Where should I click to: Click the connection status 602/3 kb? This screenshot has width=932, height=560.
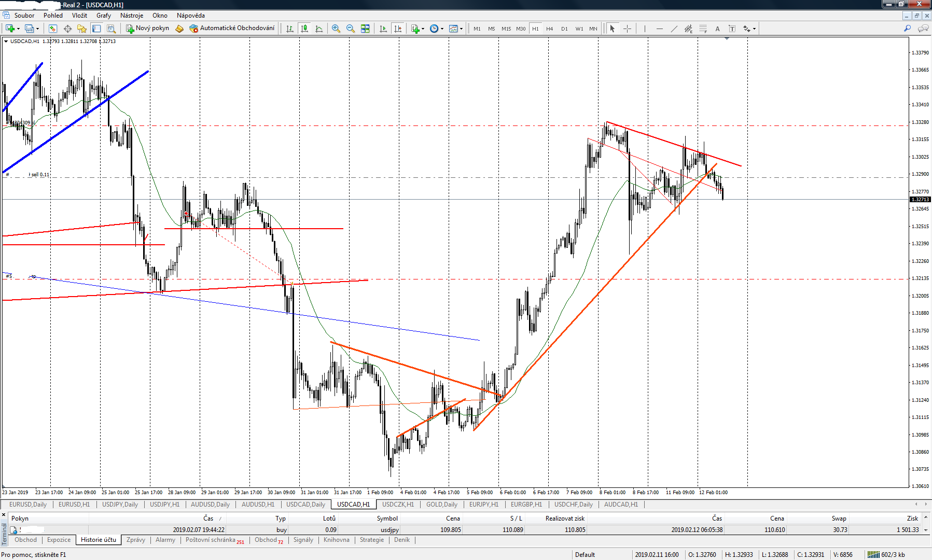coord(886,555)
